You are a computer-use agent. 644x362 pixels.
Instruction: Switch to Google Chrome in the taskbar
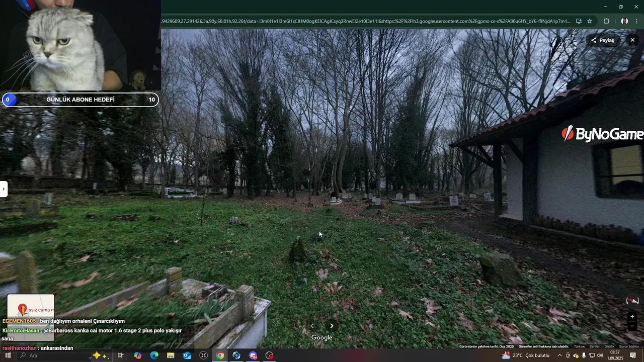(220, 355)
